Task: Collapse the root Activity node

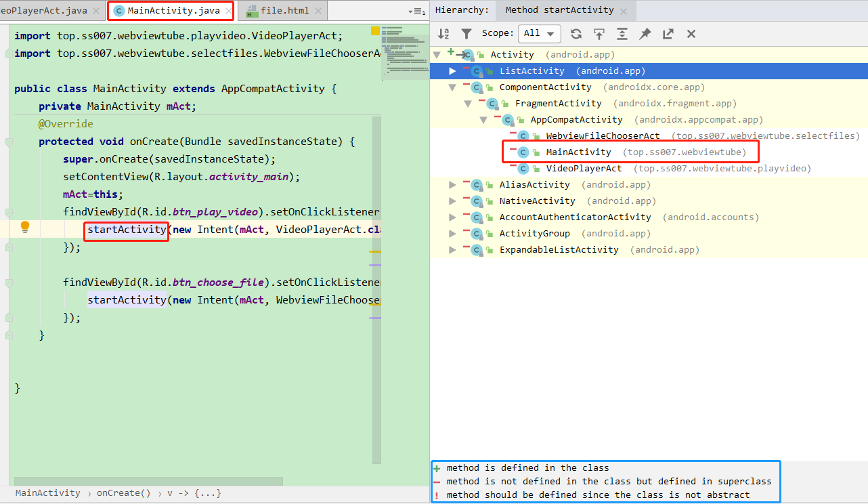Action: (x=437, y=55)
